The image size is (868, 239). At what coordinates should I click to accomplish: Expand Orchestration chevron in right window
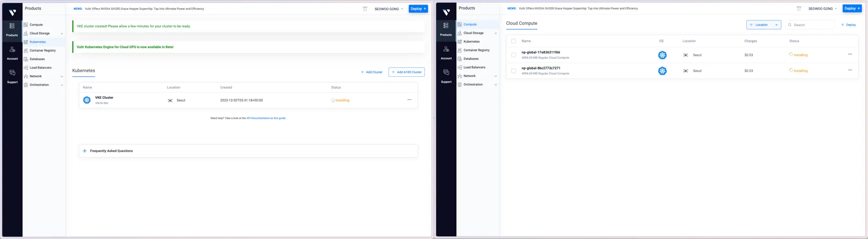pyautogui.click(x=496, y=85)
